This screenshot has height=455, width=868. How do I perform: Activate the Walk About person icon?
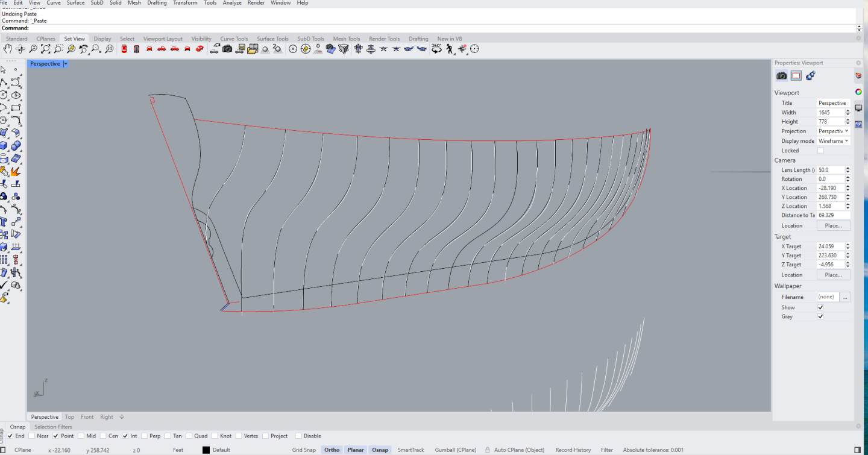click(x=450, y=49)
